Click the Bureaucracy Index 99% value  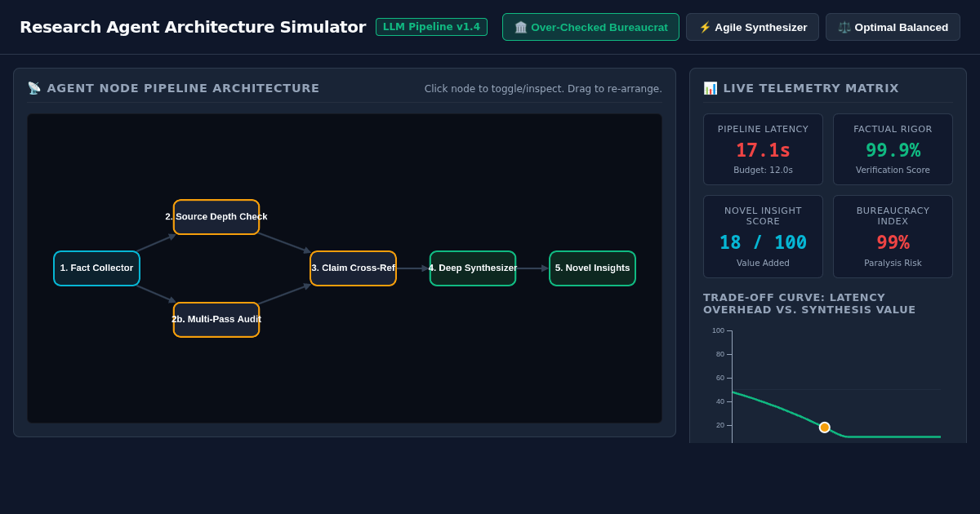[893, 243]
